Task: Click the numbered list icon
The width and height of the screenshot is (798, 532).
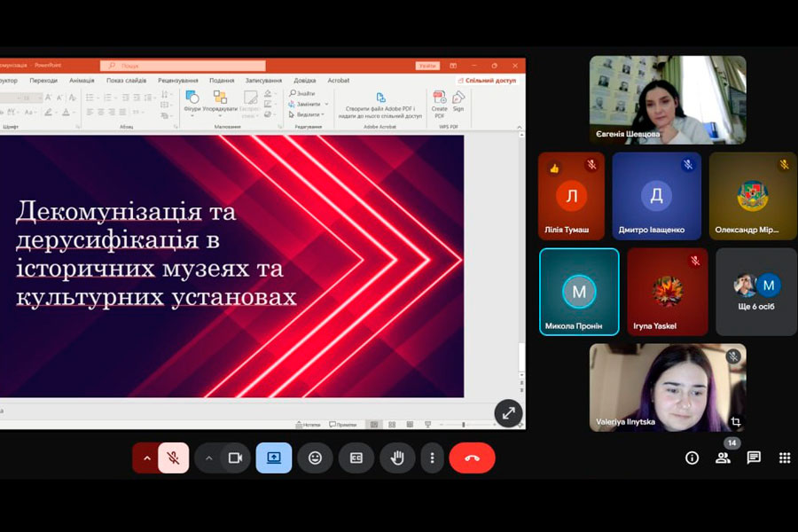Action: pyautogui.click(x=108, y=98)
